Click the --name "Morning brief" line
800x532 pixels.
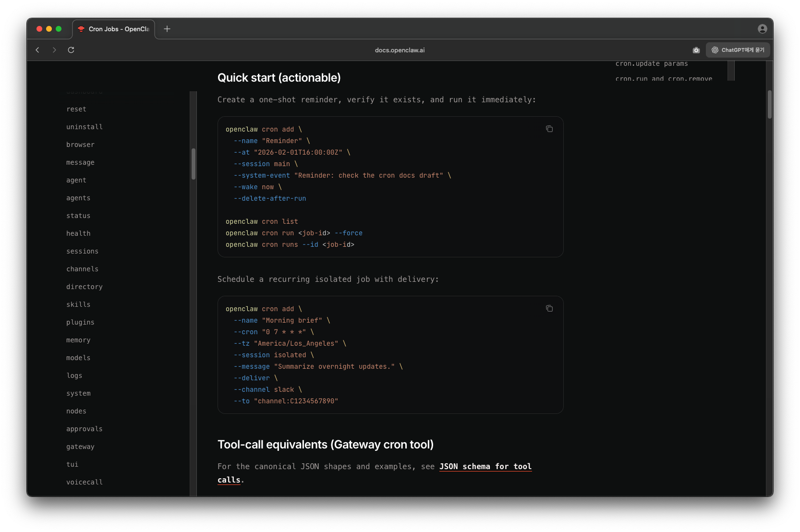click(282, 320)
